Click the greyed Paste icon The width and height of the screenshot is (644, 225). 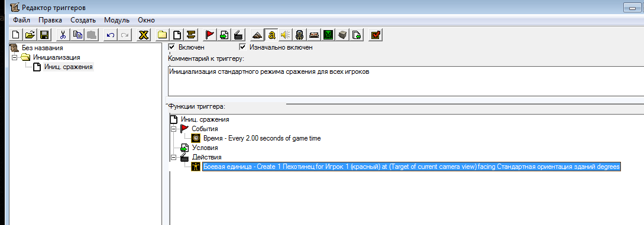pyautogui.click(x=91, y=34)
